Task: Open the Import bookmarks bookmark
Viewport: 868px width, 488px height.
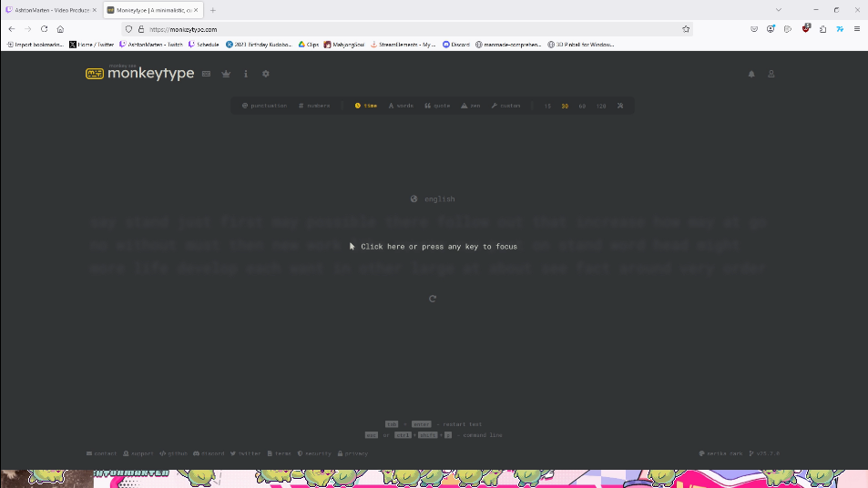Action: 35,45
